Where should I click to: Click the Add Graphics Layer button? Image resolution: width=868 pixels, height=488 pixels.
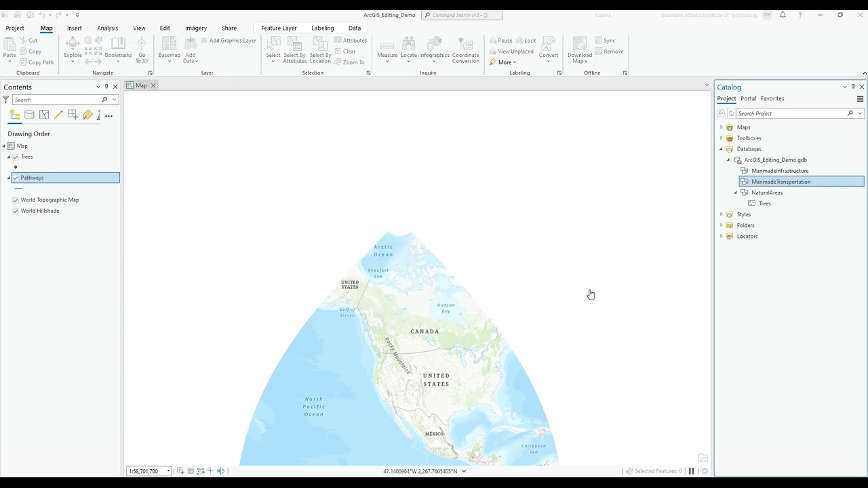coord(229,41)
